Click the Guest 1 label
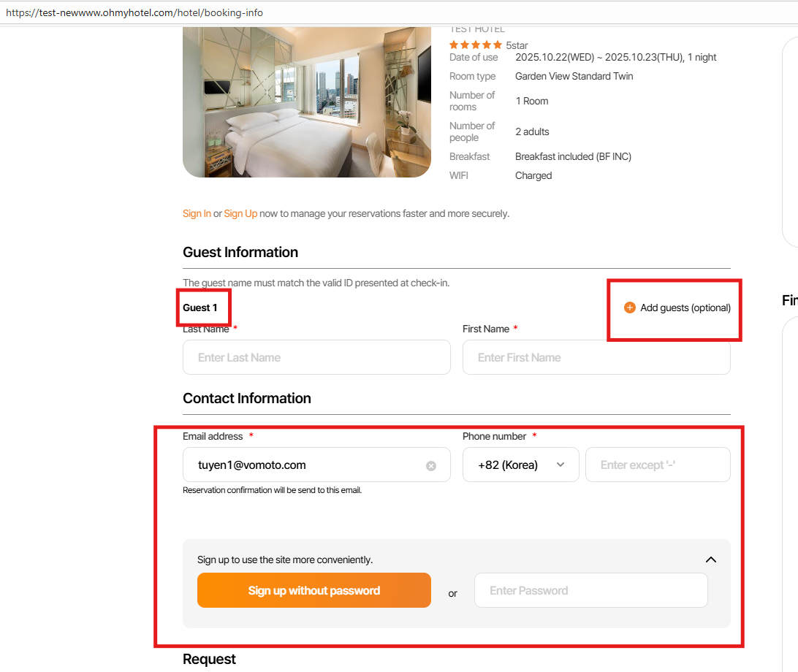The width and height of the screenshot is (798, 672). coord(200,308)
